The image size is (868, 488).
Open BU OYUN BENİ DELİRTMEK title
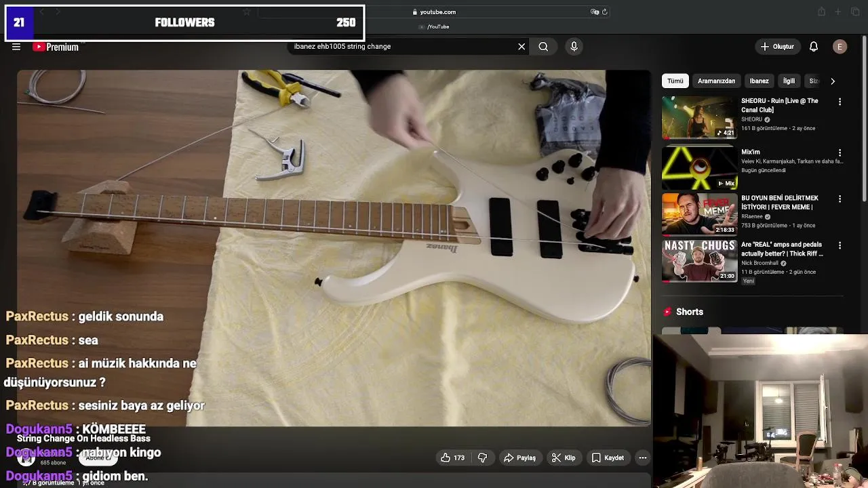780,202
